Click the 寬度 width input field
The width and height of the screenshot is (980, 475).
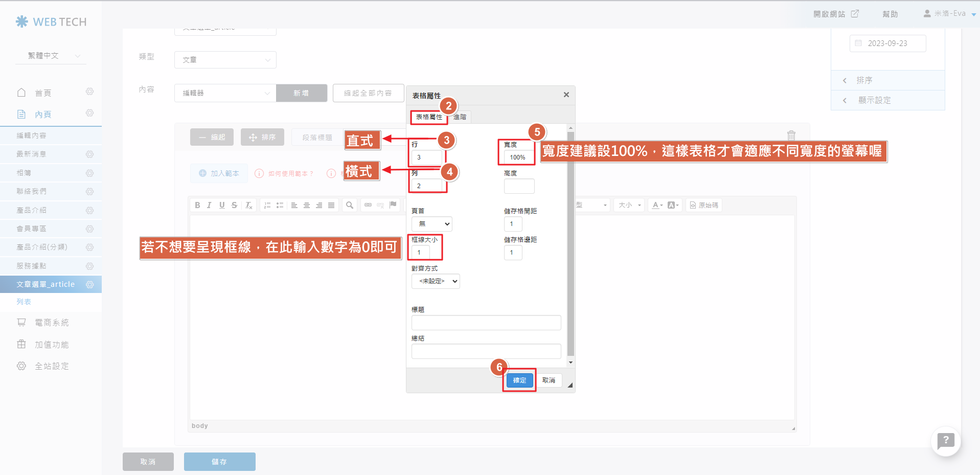click(518, 157)
